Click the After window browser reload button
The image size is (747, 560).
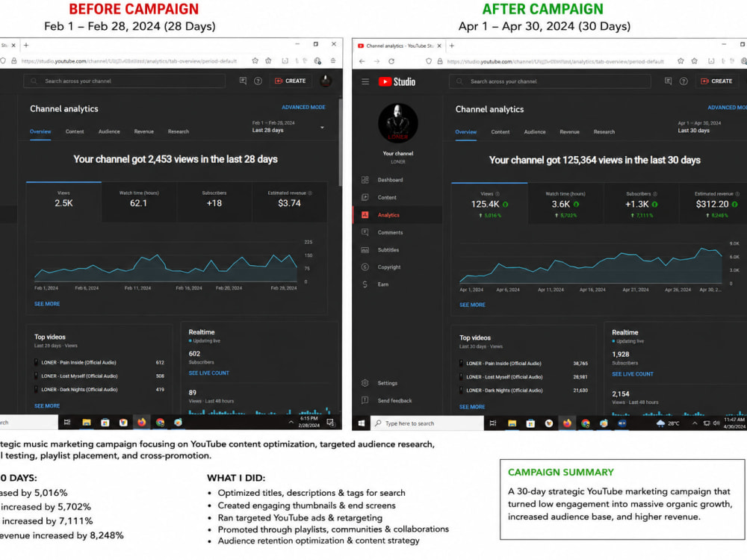[391, 61]
